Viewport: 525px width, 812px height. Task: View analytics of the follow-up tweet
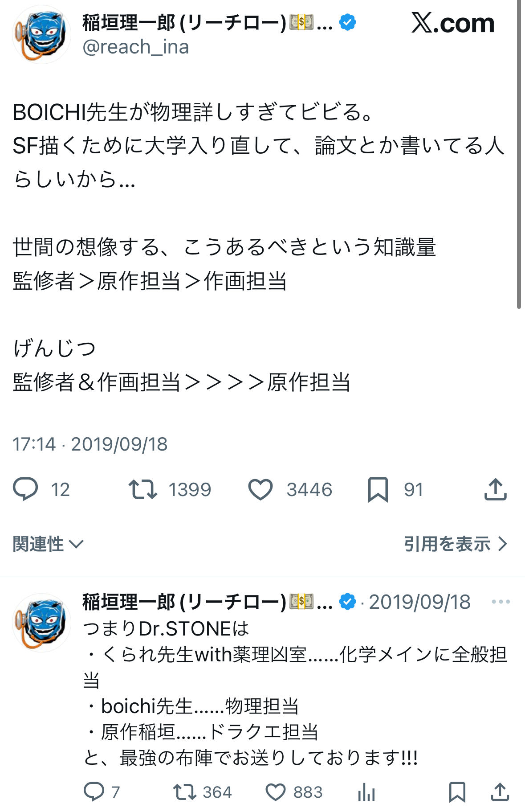coord(366,792)
